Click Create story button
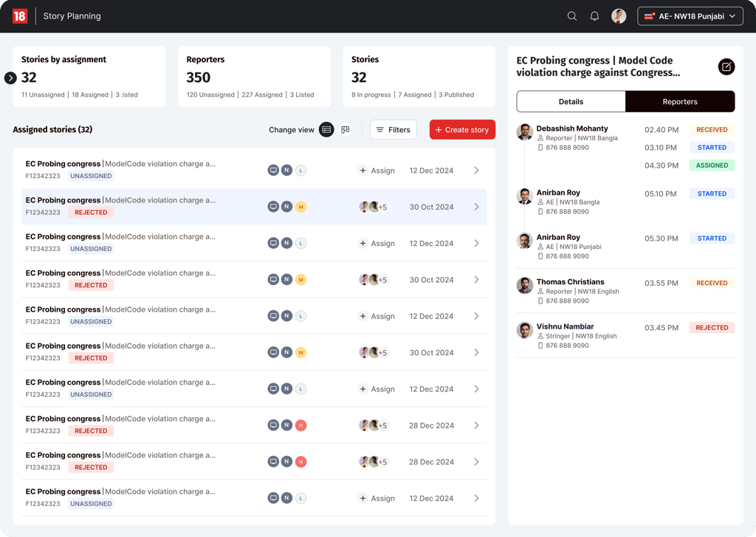 point(462,129)
